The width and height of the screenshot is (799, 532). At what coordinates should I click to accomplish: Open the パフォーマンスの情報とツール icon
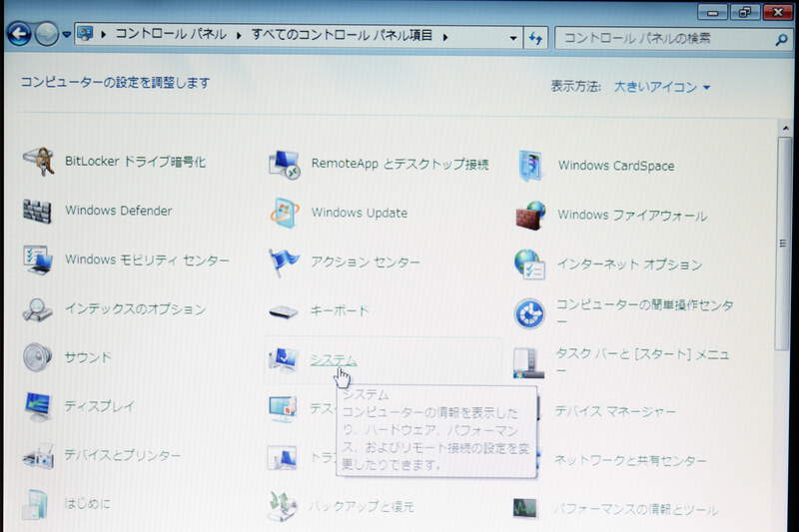[x=525, y=508]
